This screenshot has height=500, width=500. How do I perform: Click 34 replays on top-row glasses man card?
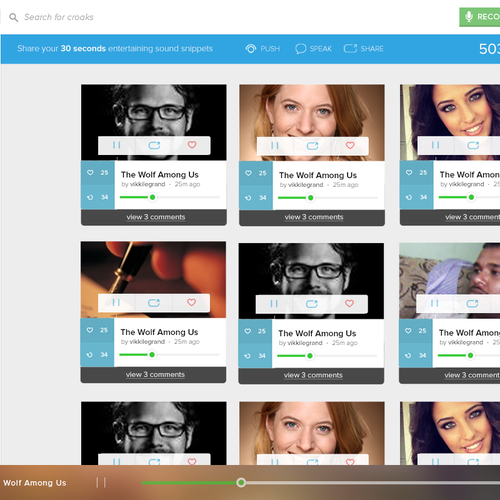click(x=98, y=197)
